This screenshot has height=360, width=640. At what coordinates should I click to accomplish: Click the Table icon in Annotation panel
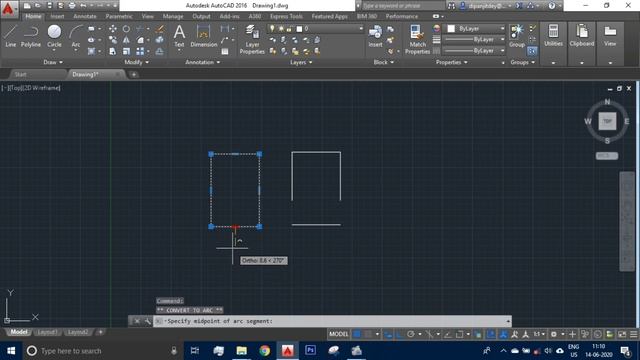point(225,51)
